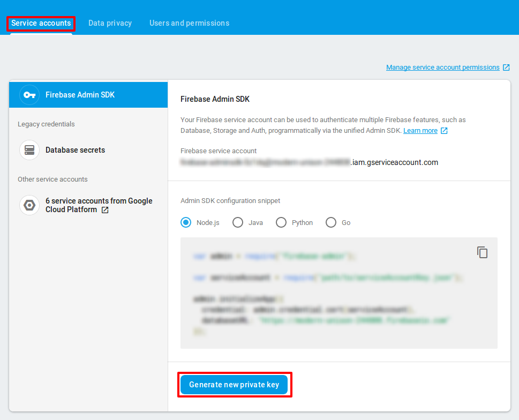This screenshot has width=519, height=420.
Task: Click the Database secrets storage icon
Action: coord(29,150)
